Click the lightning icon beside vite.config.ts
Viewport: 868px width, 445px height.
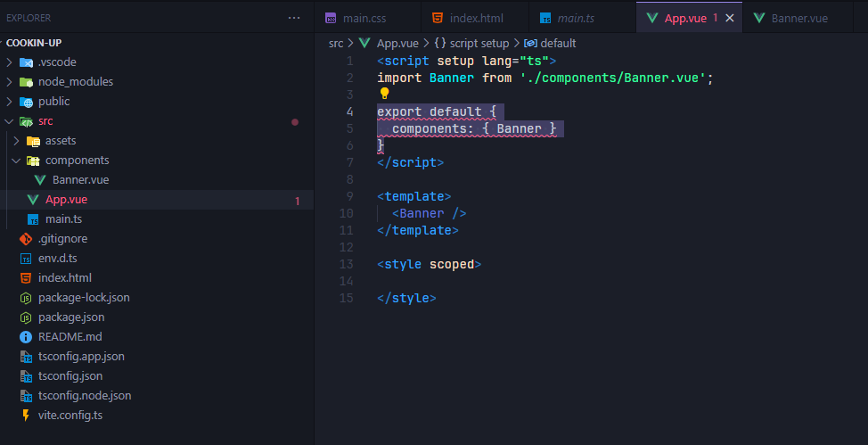[26, 415]
